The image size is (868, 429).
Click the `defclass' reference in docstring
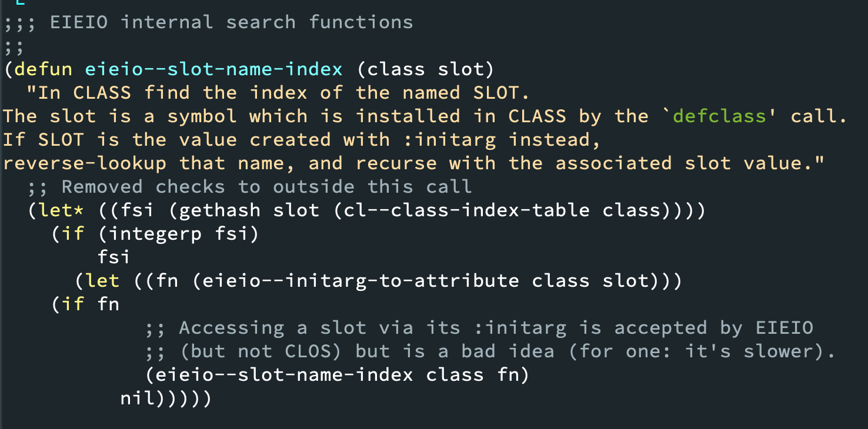pyautogui.click(x=719, y=116)
